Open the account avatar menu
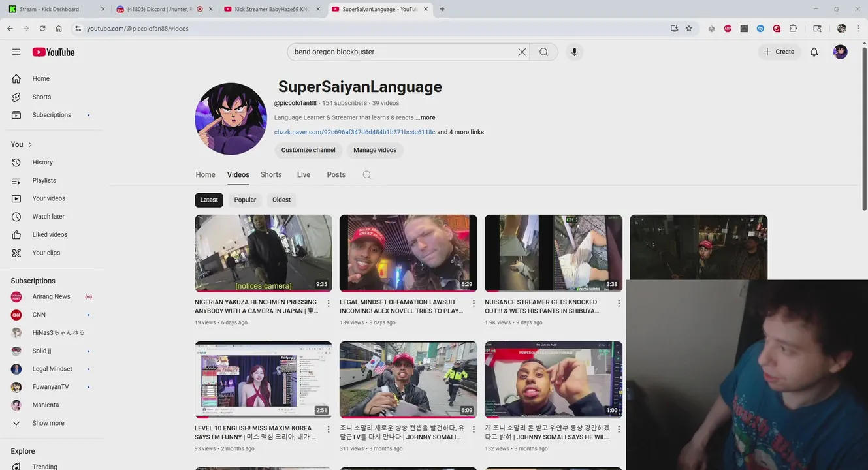The image size is (868, 470). pos(841,52)
